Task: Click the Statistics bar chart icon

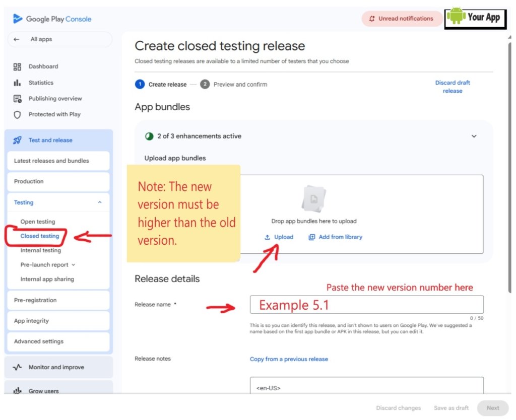Action: tap(17, 83)
